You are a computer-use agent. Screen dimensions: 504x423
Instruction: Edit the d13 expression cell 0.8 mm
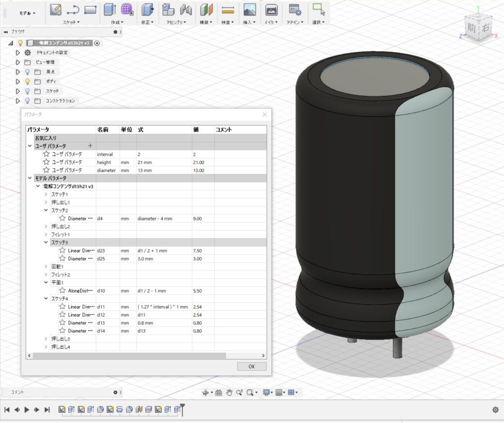tap(164, 323)
